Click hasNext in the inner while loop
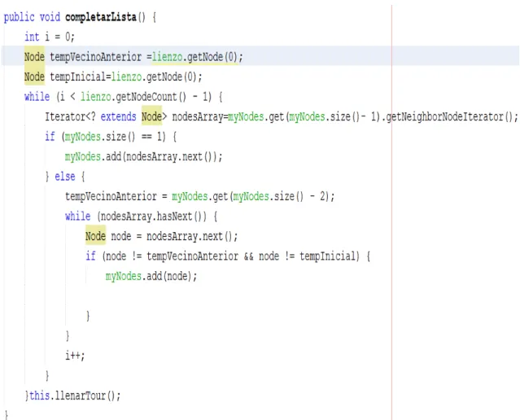This screenshot has width=520, height=420. [x=174, y=217]
